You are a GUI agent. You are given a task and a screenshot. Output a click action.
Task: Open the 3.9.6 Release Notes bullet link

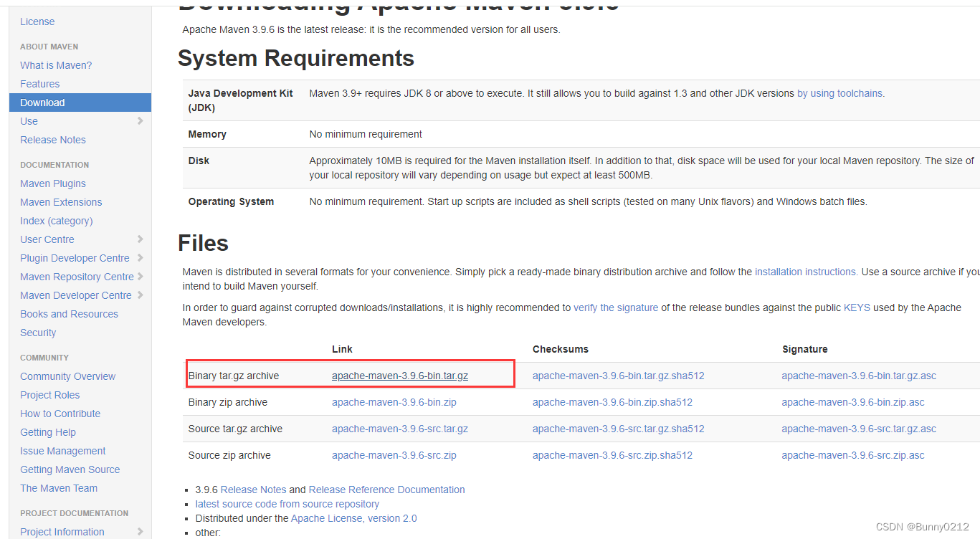(254, 490)
